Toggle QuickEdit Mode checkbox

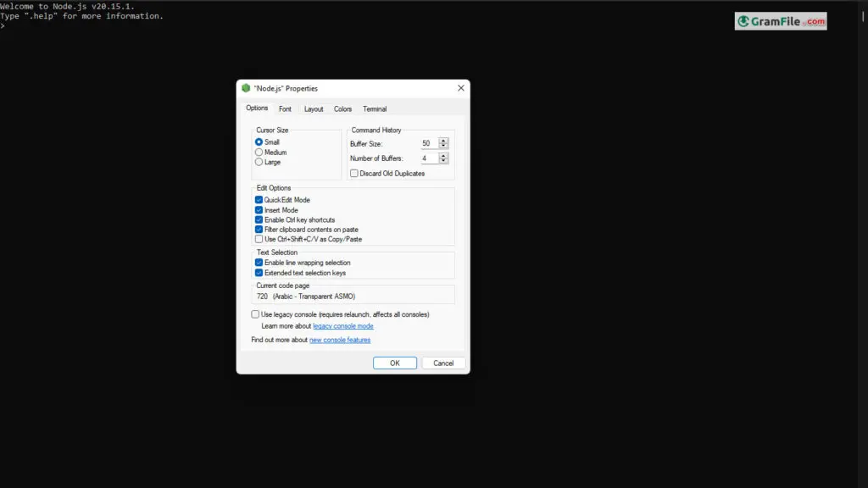[259, 200]
